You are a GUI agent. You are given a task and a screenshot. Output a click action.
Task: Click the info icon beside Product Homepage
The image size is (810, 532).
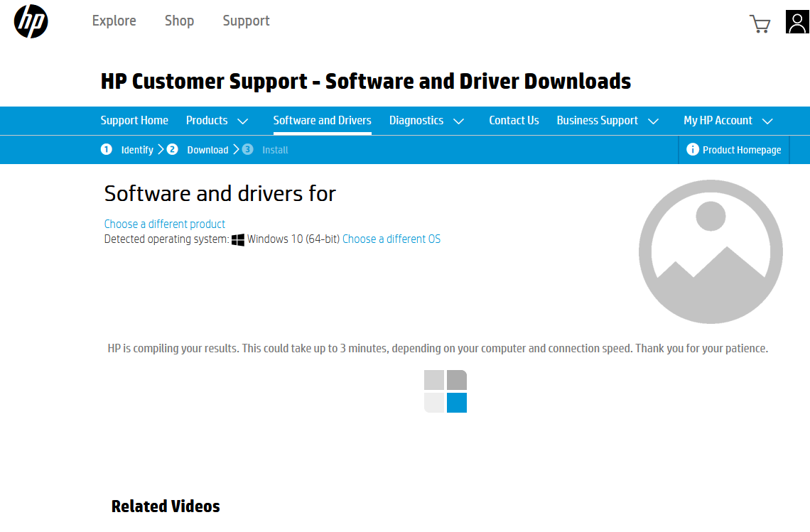(x=692, y=149)
